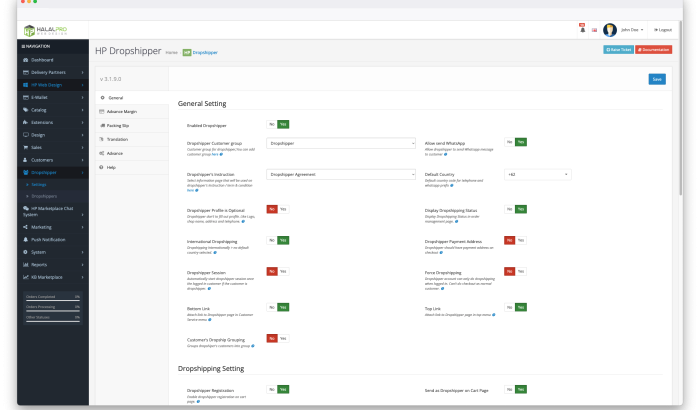Click the Dashboard gauge icon in the sidebar
The height and width of the screenshot is (410, 700).
tap(25, 60)
